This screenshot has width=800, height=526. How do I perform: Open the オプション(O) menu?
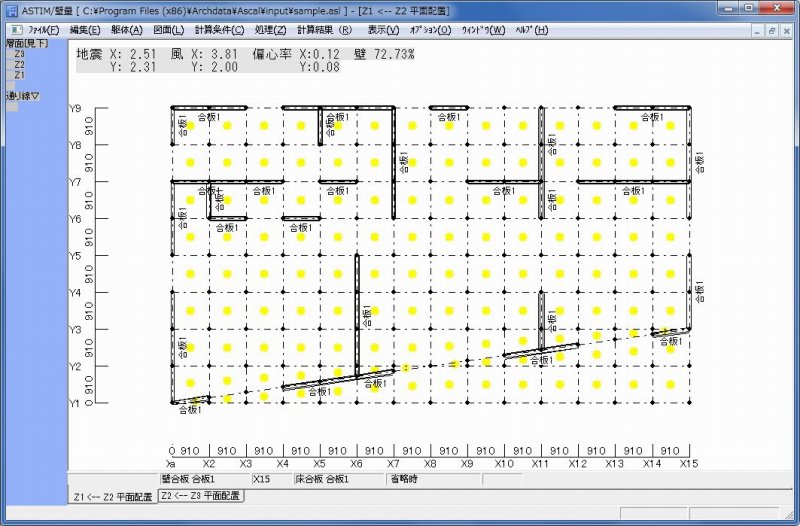point(430,30)
